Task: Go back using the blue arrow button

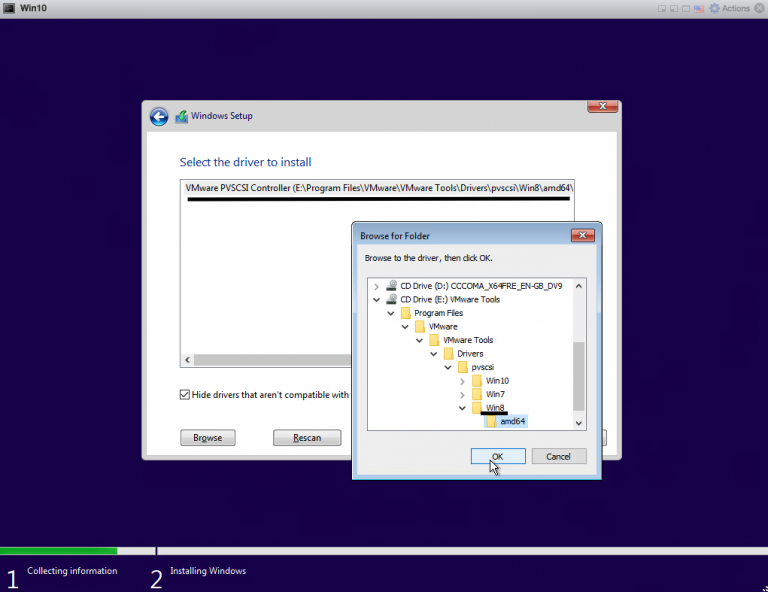Action: click(x=159, y=117)
